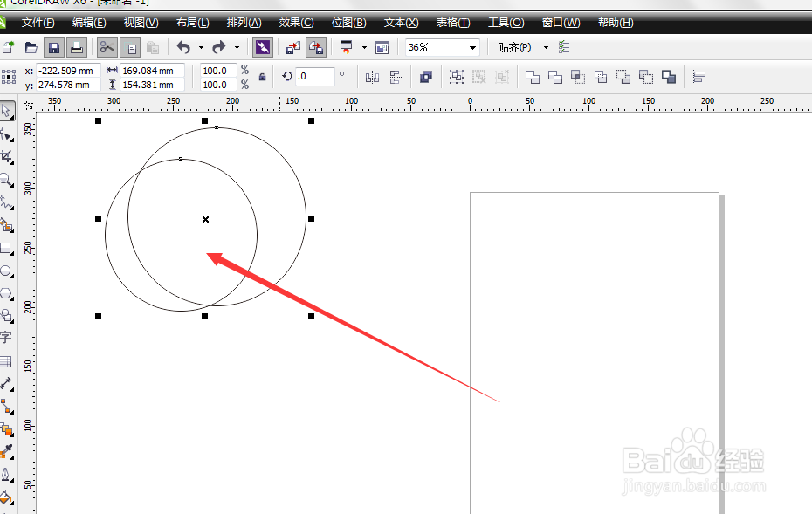Viewport: 812px width, 514px height.
Task: Click the Intersect shaping icon
Action: [x=577, y=77]
